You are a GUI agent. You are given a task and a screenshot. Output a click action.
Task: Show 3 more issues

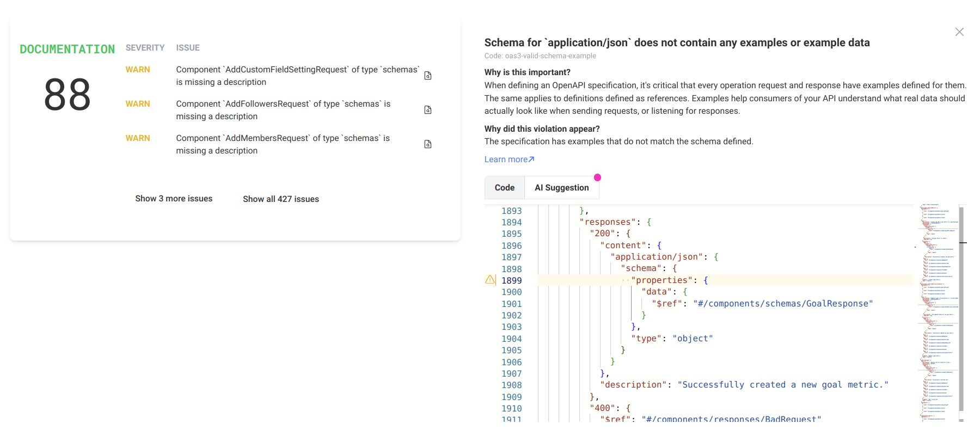[x=174, y=199]
